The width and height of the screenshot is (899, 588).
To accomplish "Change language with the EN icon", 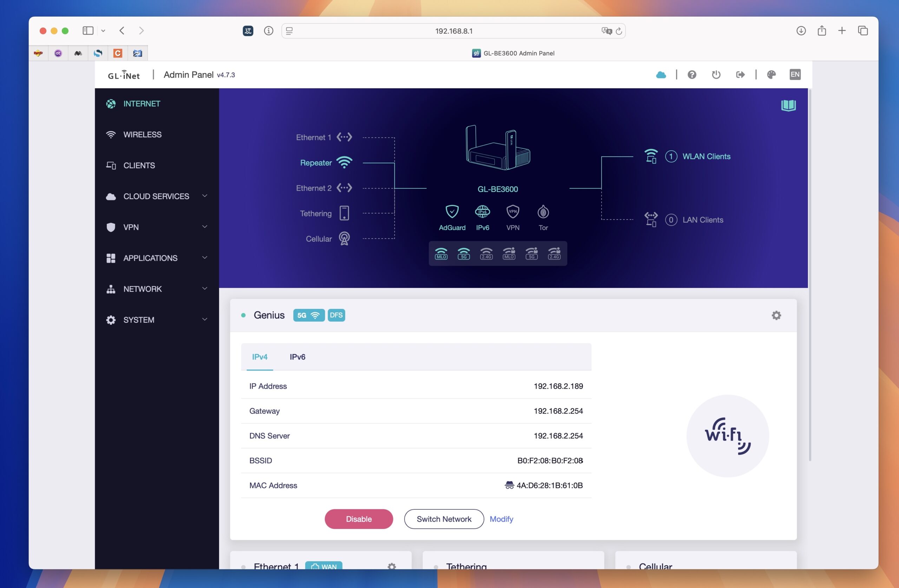I will tap(795, 75).
